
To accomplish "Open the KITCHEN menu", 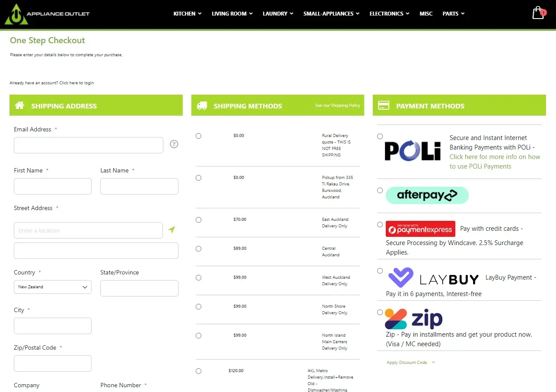I will [187, 13].
